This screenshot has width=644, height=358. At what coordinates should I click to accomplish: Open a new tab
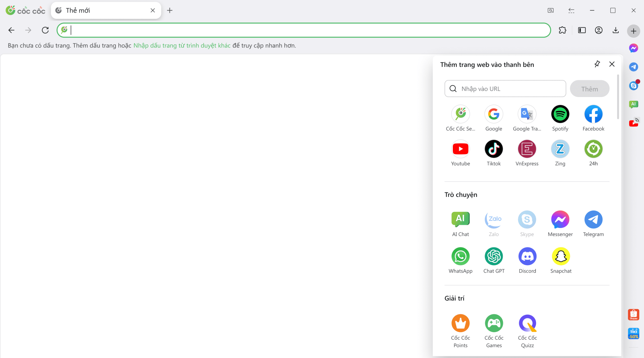click(170, 10)
